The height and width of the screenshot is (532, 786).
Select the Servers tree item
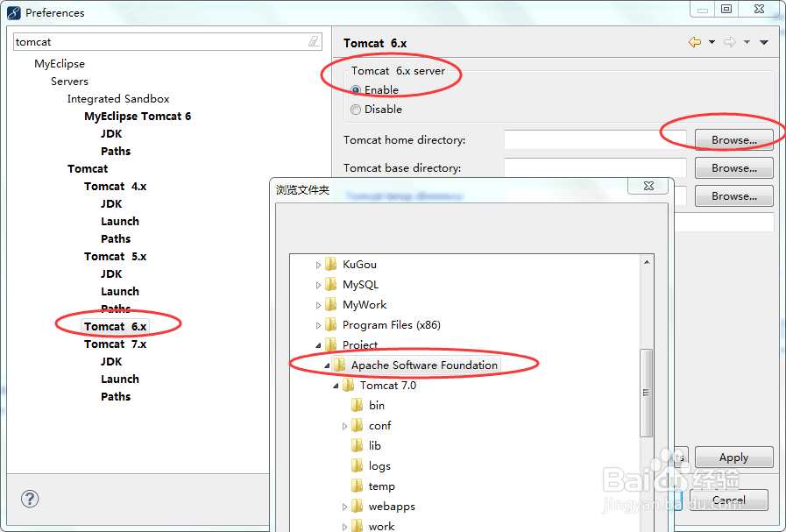[x=69, y=82]
